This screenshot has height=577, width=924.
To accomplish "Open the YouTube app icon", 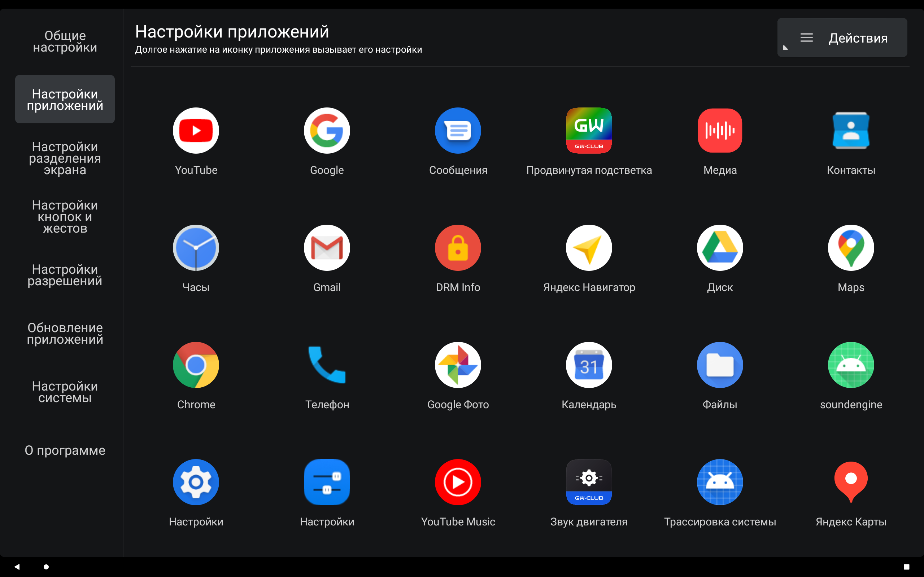I will tap(196, 130).
